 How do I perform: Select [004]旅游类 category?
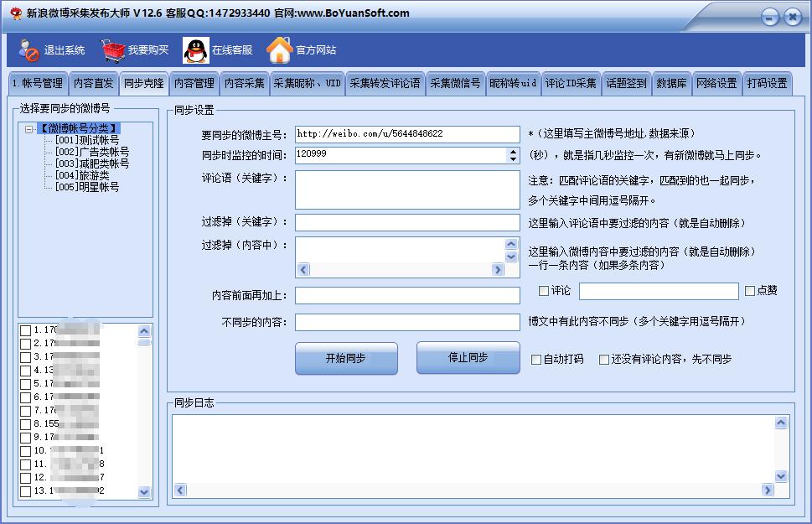tap(82, 175)
